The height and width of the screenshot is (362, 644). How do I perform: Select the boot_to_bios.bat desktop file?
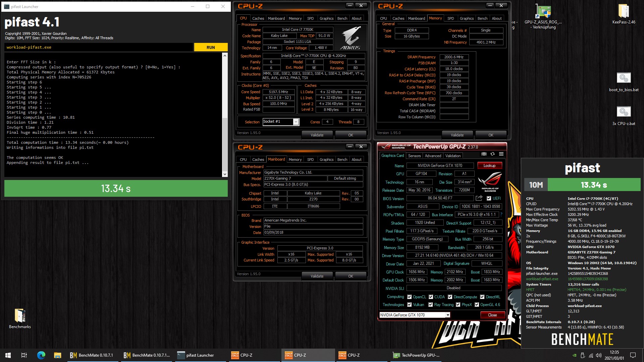point(624,82)
